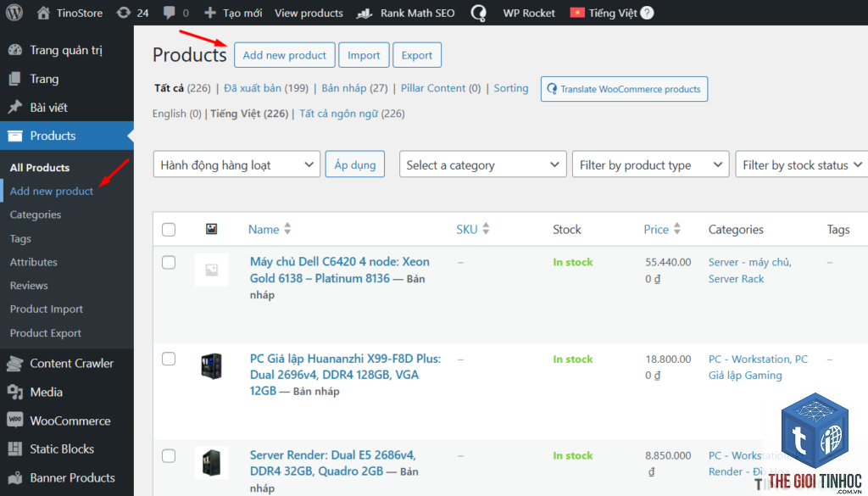Click the Products archive icon in the sidebar
Image resolution: width=868 pixels, height=496 pixels.
15,136
